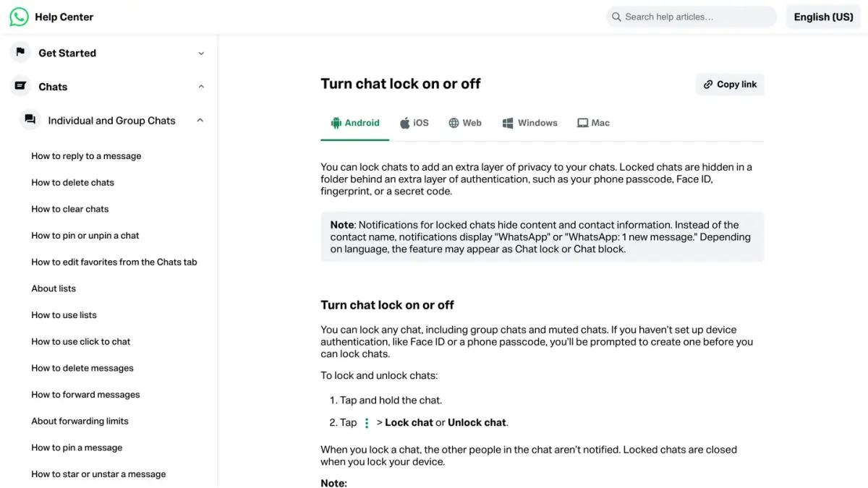Switch to the Mac tab
Image resolution: width=868 pixels, height=488 pixels.
click(x=593, y=123)
